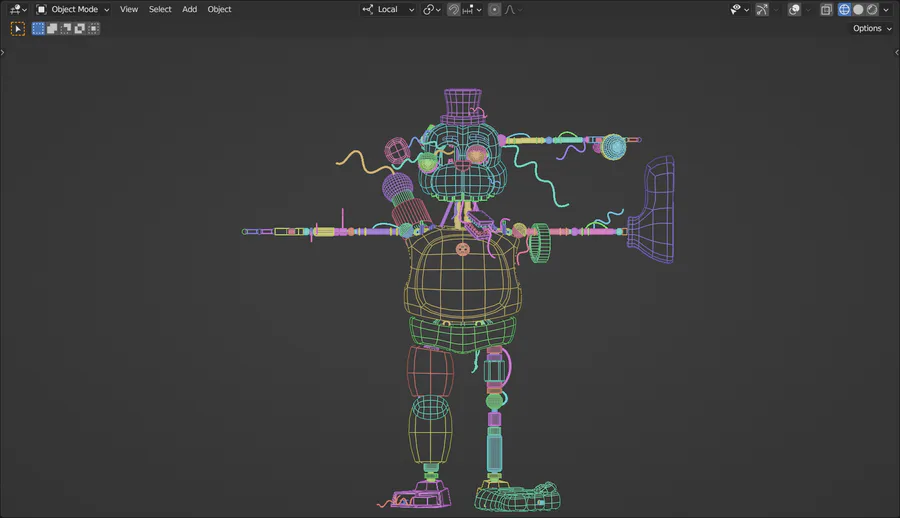Toggle X-ray mode
The height and width of the screenshot is (518, 900).
(x=826, y=9)
